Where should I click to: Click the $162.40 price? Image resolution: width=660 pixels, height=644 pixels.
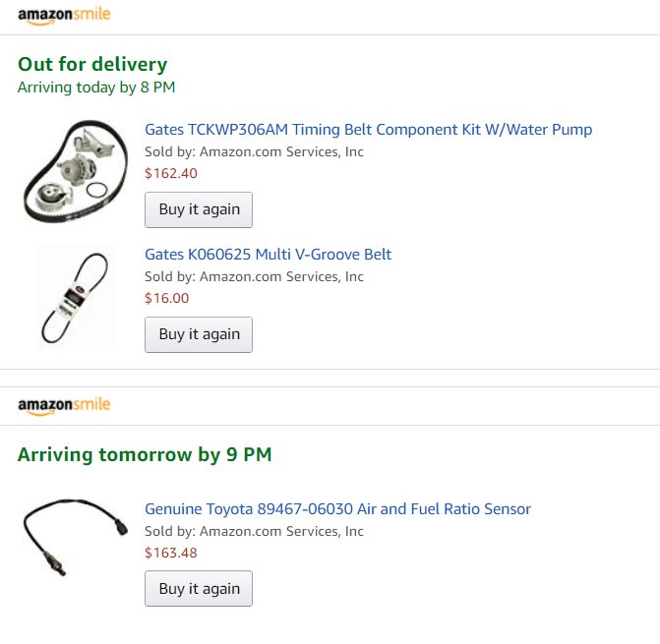171,173
